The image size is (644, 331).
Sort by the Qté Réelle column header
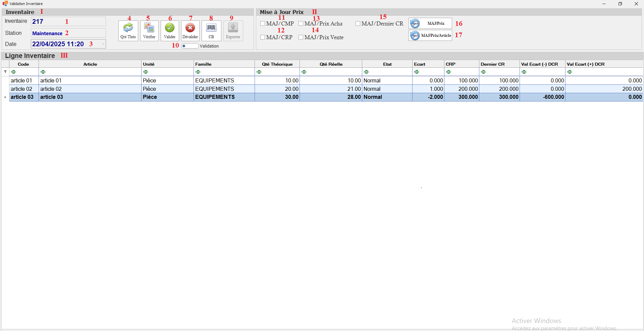point(331,64)
